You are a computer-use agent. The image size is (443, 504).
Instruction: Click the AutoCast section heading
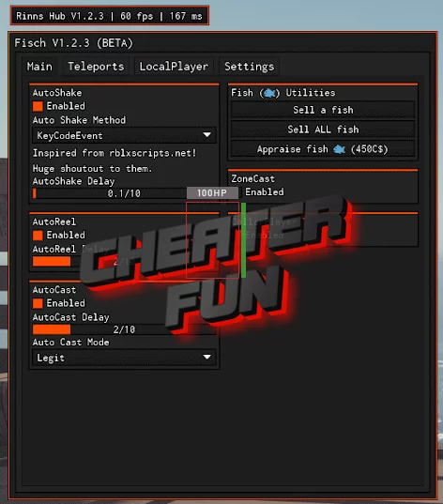coord(54,290)
